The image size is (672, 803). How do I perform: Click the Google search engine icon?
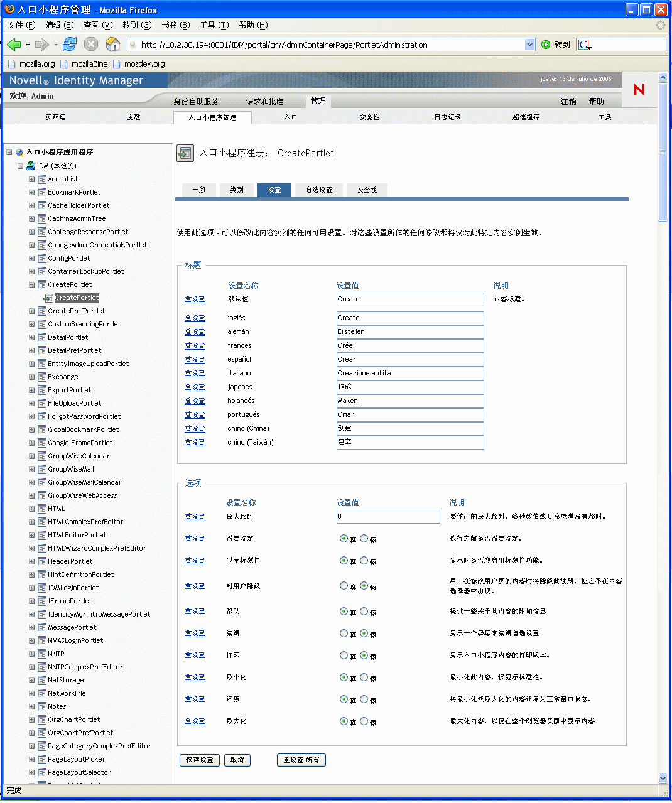pyautogui.click(x=584, y=45)
